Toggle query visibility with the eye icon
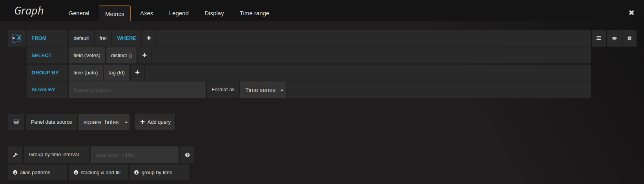The width and height of the screenshot is (644, 184). point(614,38)
